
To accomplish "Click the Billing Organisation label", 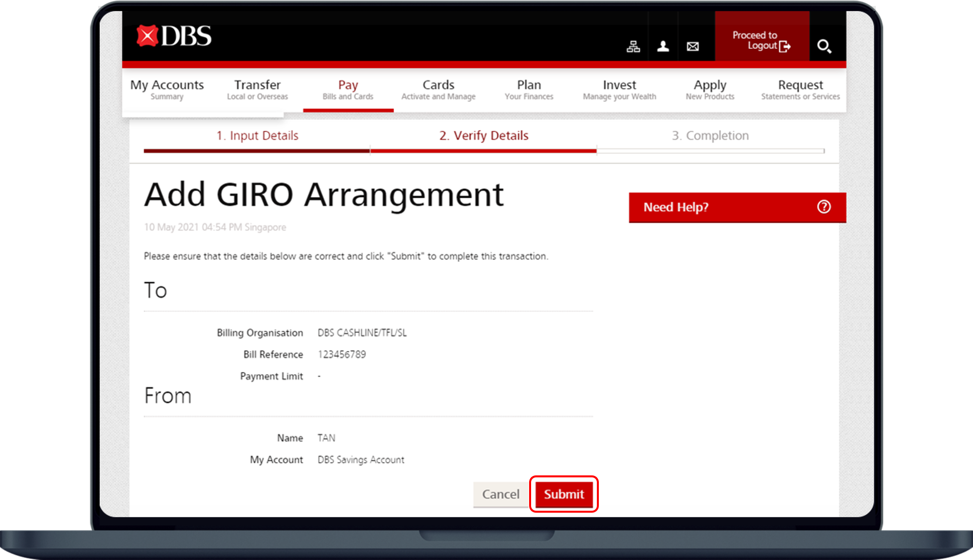I will coord(260,333).
